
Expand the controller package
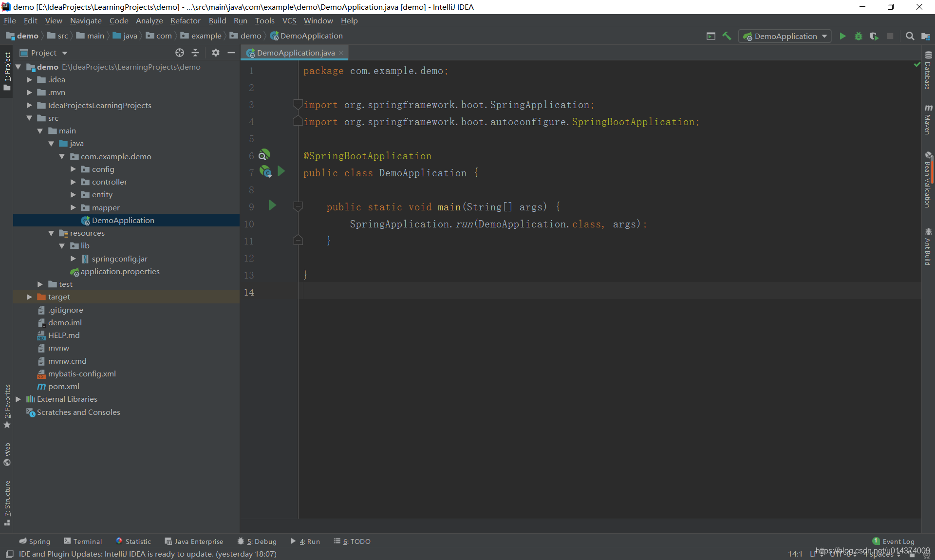tap(73, 182)
